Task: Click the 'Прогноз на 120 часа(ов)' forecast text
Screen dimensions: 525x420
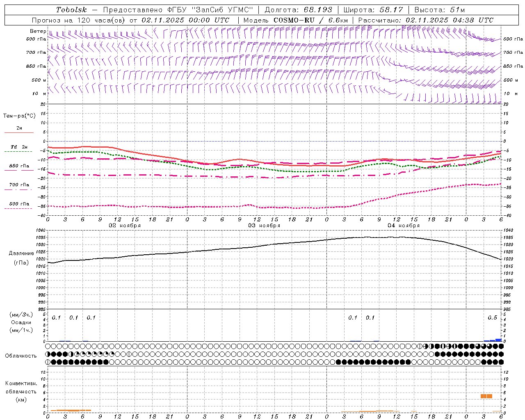Action: 79,20
